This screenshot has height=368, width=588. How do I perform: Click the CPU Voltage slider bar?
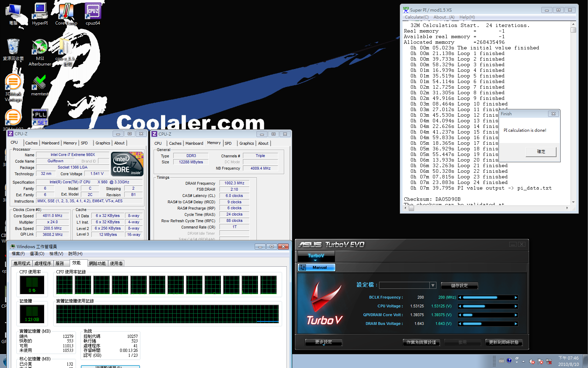488,306
